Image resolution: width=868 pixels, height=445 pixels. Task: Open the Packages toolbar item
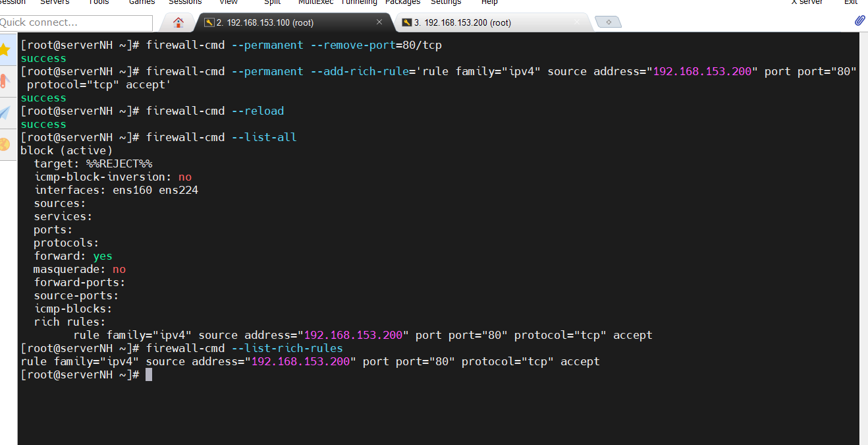tap(402, 3)
